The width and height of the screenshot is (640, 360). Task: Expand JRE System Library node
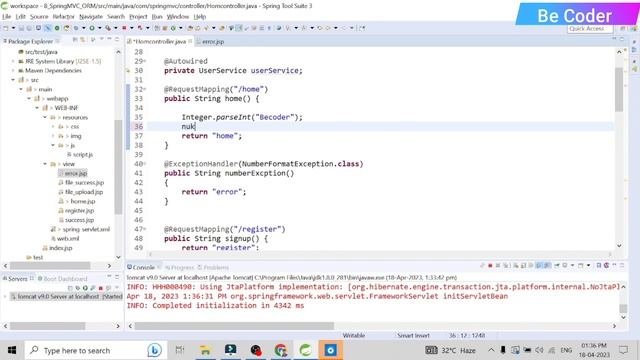pyautogui.click(x=13, y=61)
